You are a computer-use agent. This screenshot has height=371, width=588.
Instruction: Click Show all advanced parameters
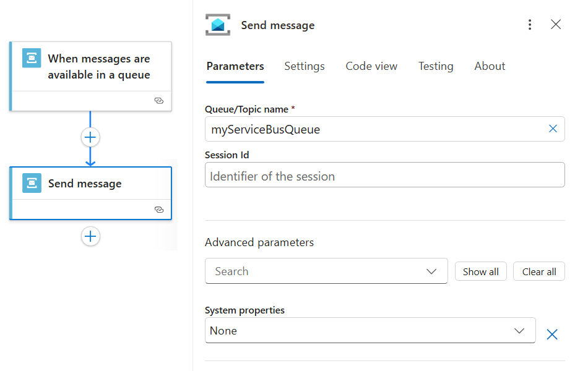click(480, 271)
